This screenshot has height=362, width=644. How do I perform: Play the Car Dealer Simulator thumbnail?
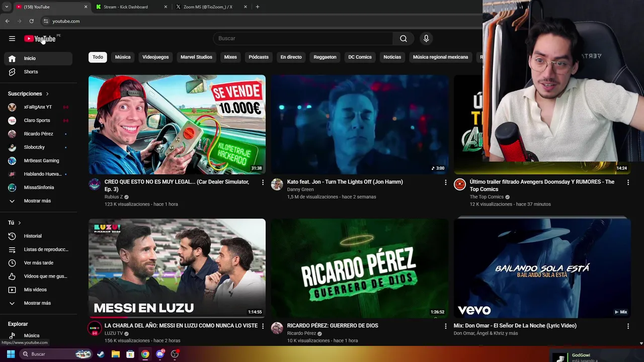[x=177, y=125]
